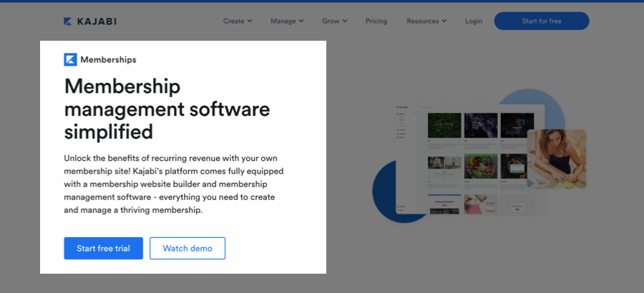Click the Memberships label text
The height and width of the screenshot is (293, 644).
109,60
